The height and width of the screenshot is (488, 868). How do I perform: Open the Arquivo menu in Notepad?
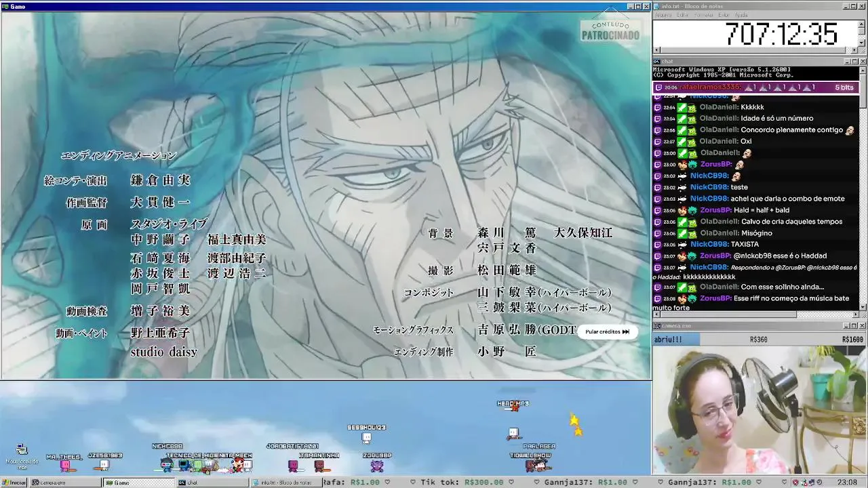[663, 15]
